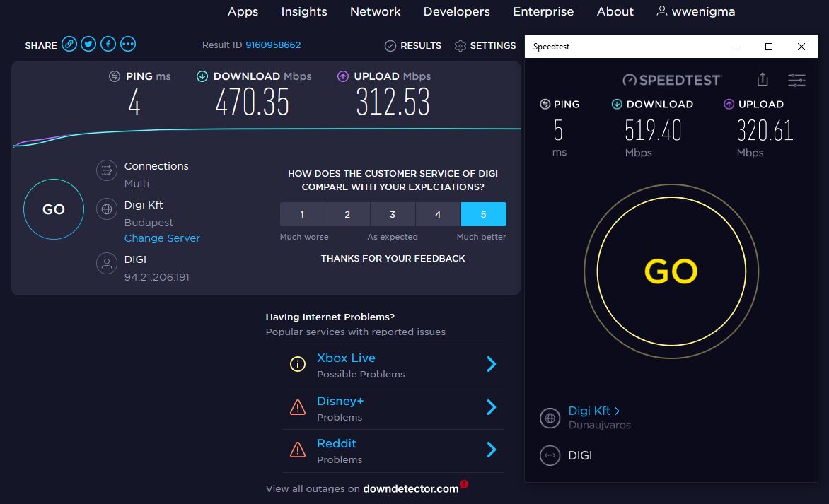Click the ping icon in Speedtest app
The height and width of the screenshot is (504, 829).
pyautogui.click(x=545, y=104)
